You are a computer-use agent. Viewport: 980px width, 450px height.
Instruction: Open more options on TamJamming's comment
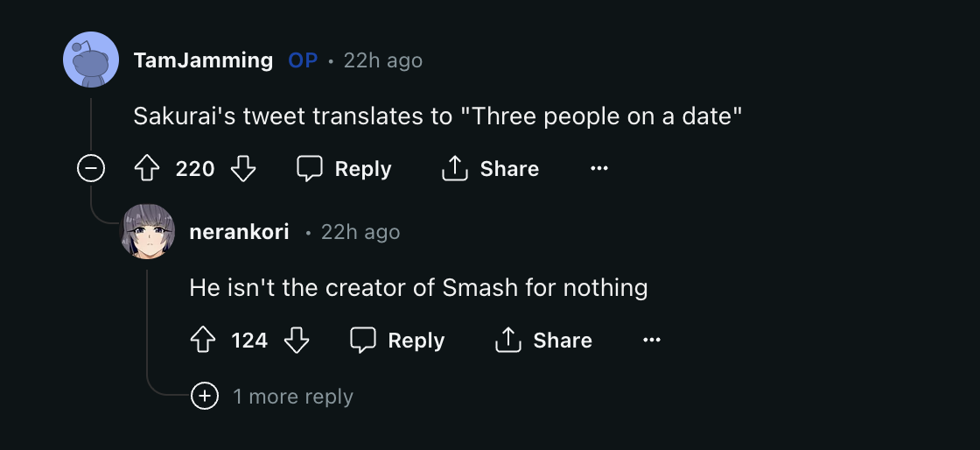[x=598, y=169]
